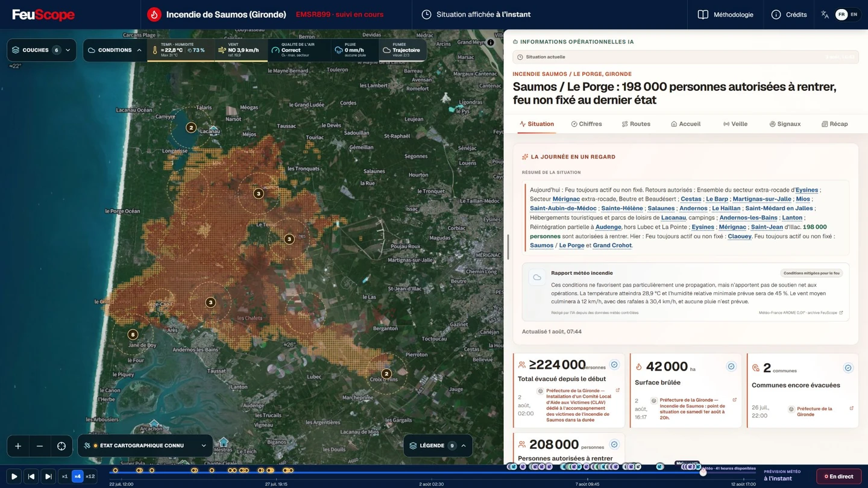
Task: Click the white timeline slider handle
Action: point(703,473)
